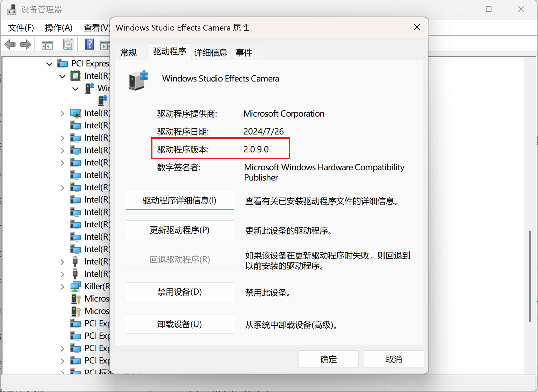Image resolution: width=538 pixels, height=392 pixels.
Task: Open the 操作(A) menu
Action: [59, 28]
